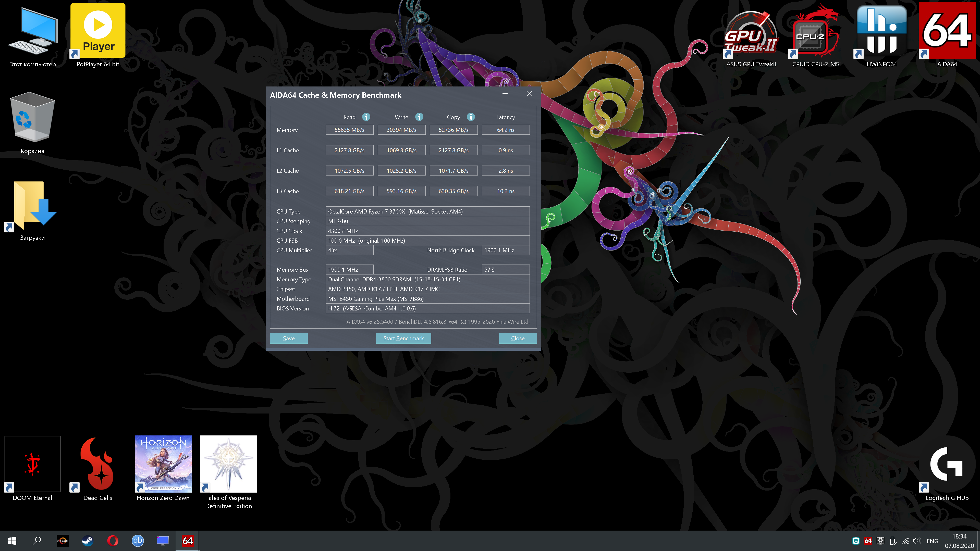
Task: Click the Save button
Action: (x=288, y=338)
